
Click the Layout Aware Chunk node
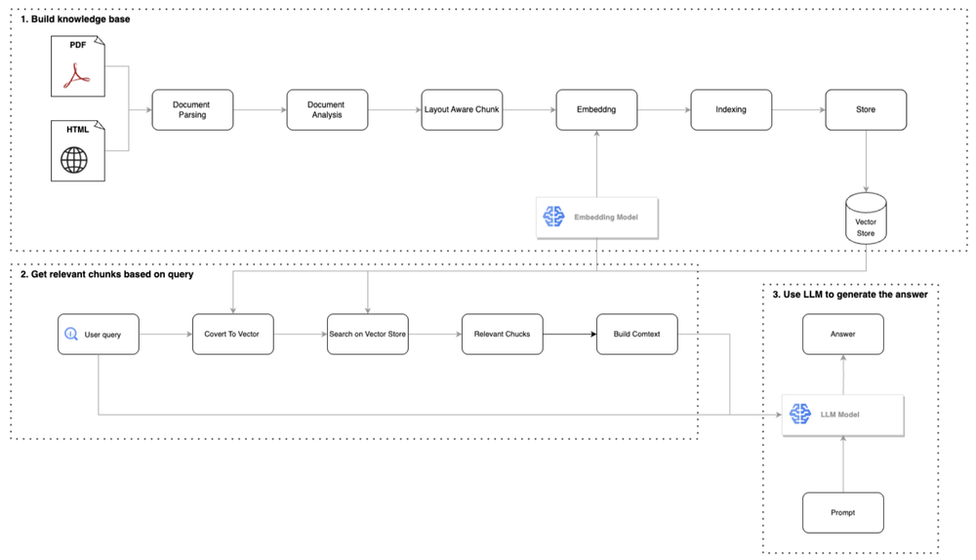point(462,109)
